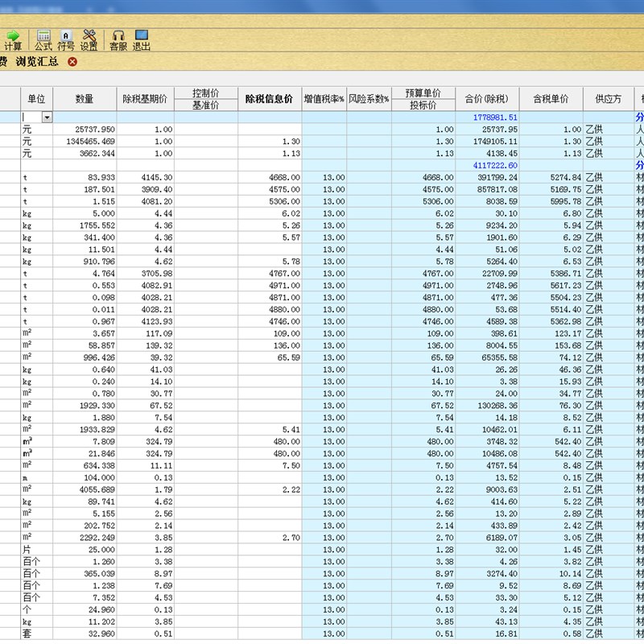Select total price cell 10486.08

pos(487,454)
